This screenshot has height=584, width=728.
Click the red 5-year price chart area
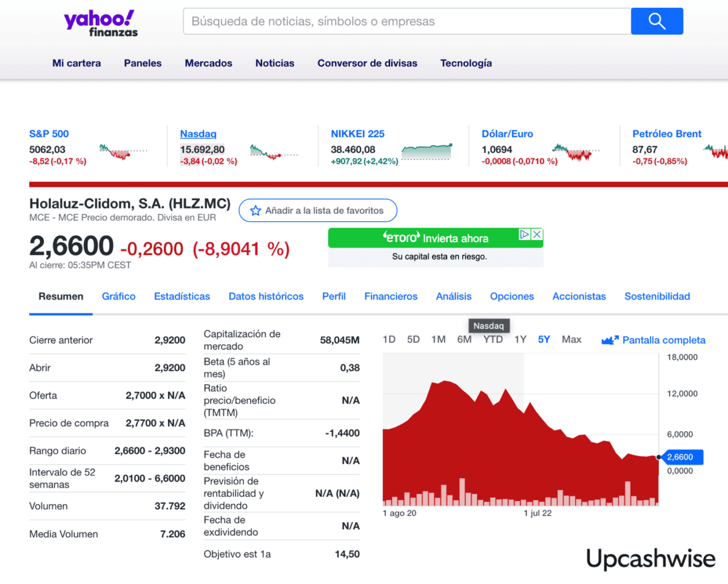coord(521,444)
